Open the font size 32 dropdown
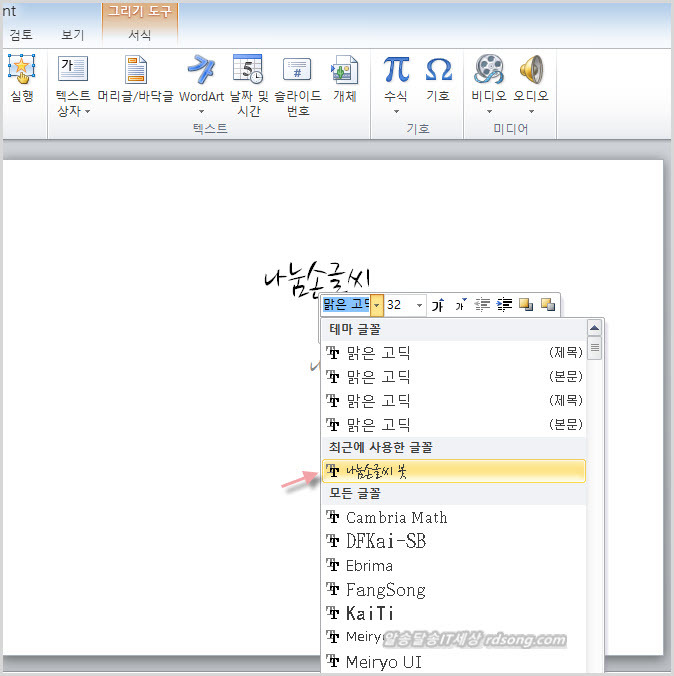Image resolution: width=674 pixels, height=676 pixels. [x=419, y=305]
